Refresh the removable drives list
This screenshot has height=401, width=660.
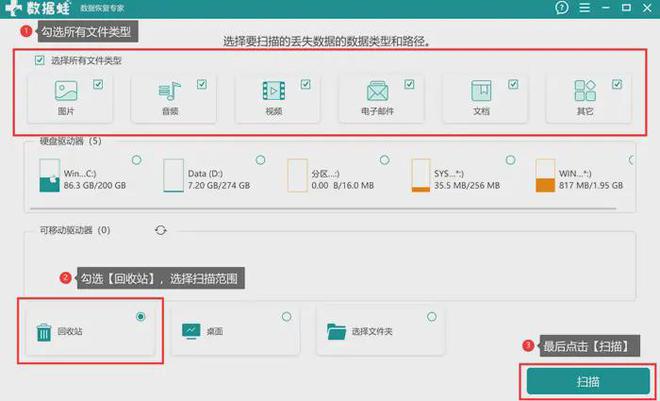(x=161, y=230)
